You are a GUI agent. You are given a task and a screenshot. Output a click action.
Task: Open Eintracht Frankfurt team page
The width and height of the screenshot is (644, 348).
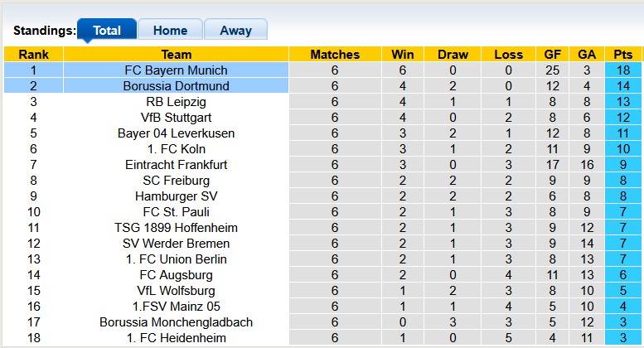tap(176, 165)
